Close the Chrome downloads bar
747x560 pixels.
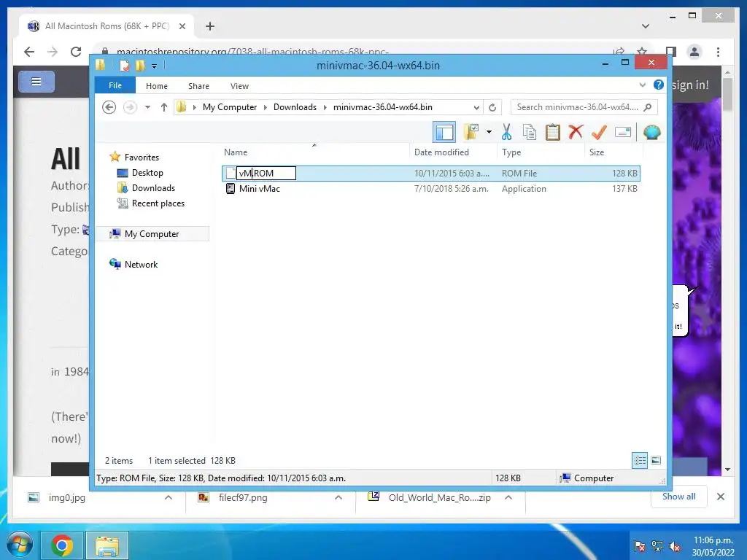[x=720, y=497]
